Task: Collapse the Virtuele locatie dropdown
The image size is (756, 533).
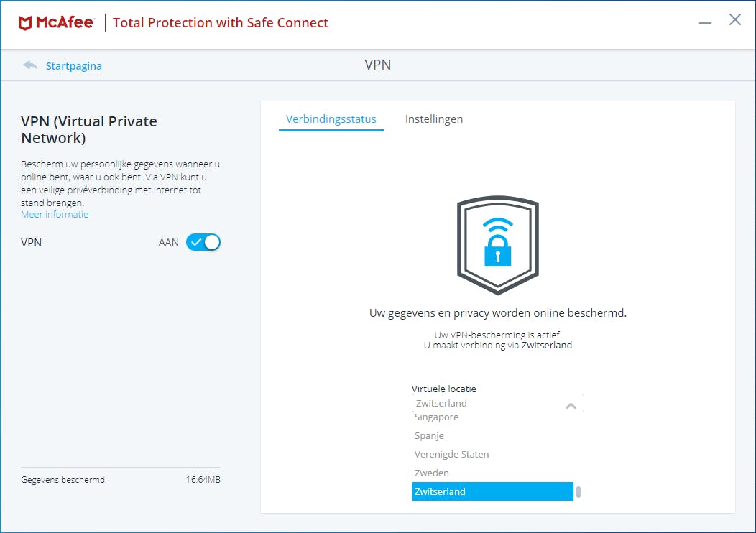Action: (497, 404)
